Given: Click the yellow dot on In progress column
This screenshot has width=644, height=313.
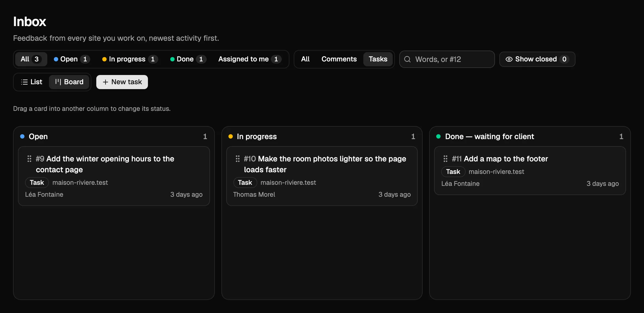Looking at the screenshot, I should [x=231, y=136].
